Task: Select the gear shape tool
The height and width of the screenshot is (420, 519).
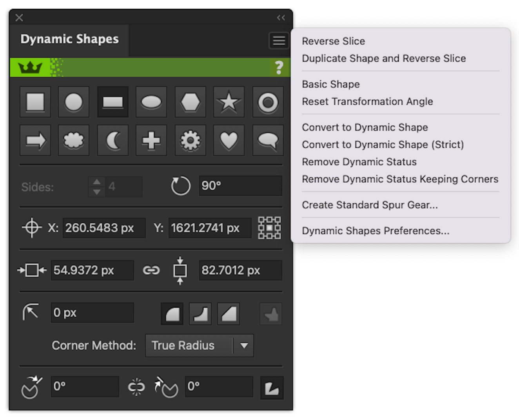Action: click(x=190, y=140)
